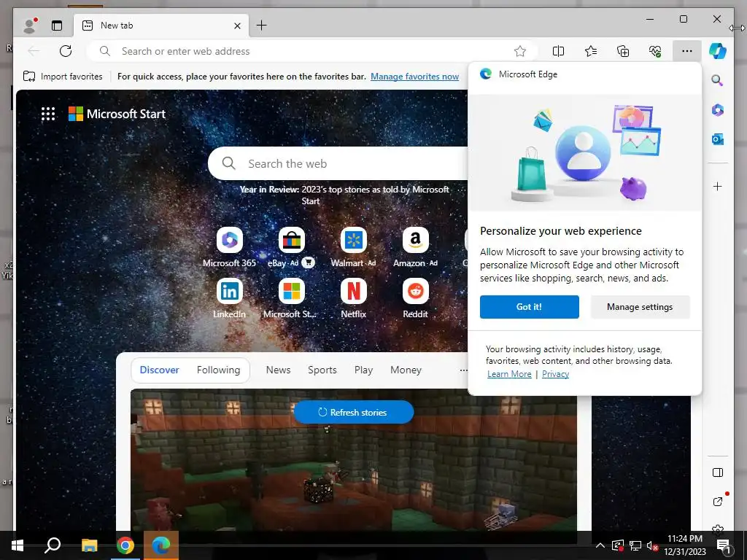Open the network tray icon
The height and width of the screenshot is (560, 747).
click(635, 545)
